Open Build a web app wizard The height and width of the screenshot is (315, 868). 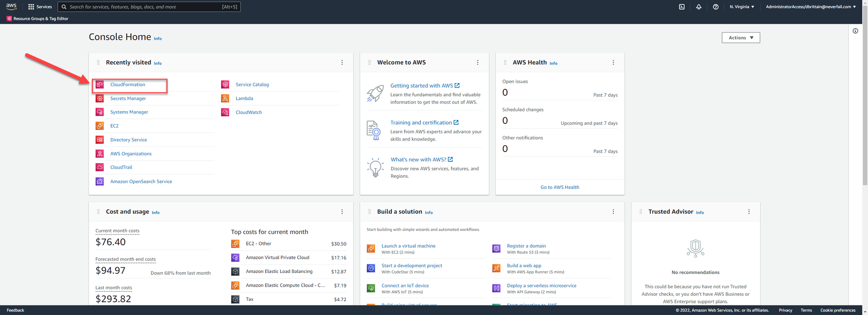pos(524,266)
